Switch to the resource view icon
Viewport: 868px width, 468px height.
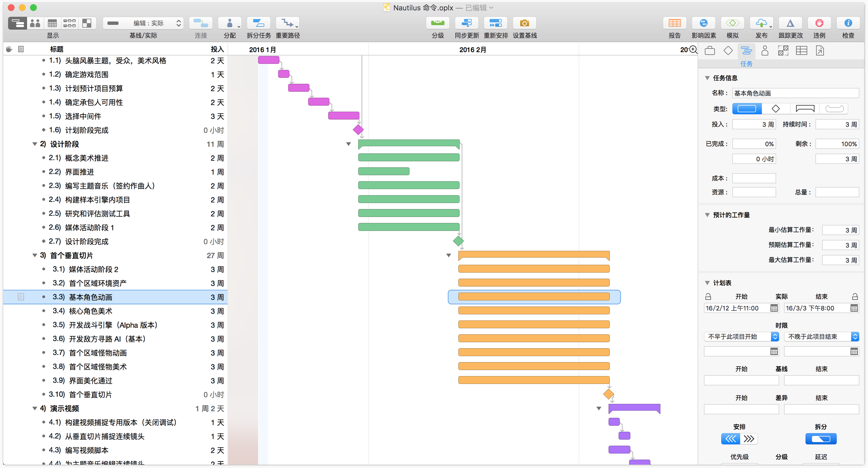(x=35, y=23)
